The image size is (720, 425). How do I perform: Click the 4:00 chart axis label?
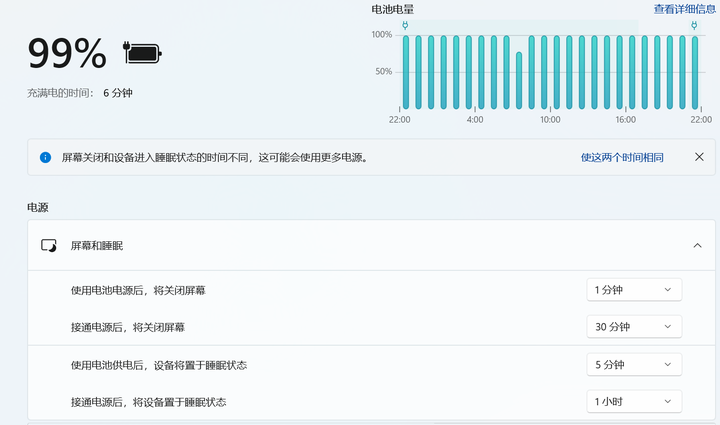pos(475,120)
